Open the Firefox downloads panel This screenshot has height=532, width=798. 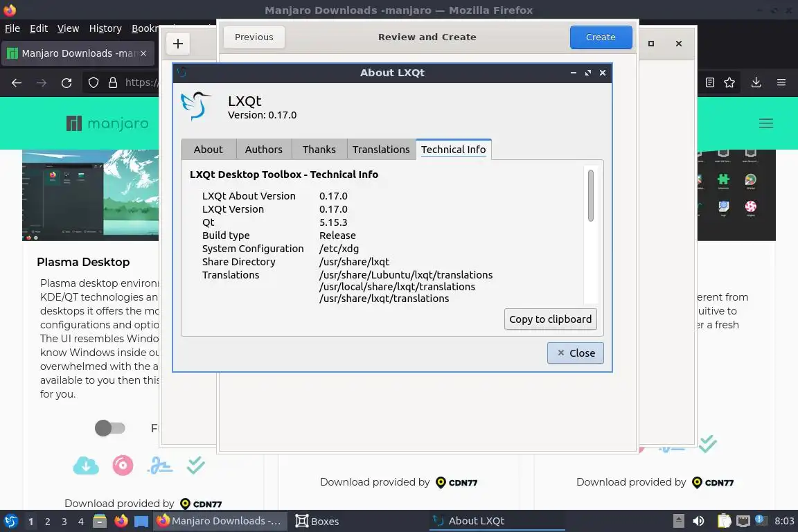click(x=756, y=82)
